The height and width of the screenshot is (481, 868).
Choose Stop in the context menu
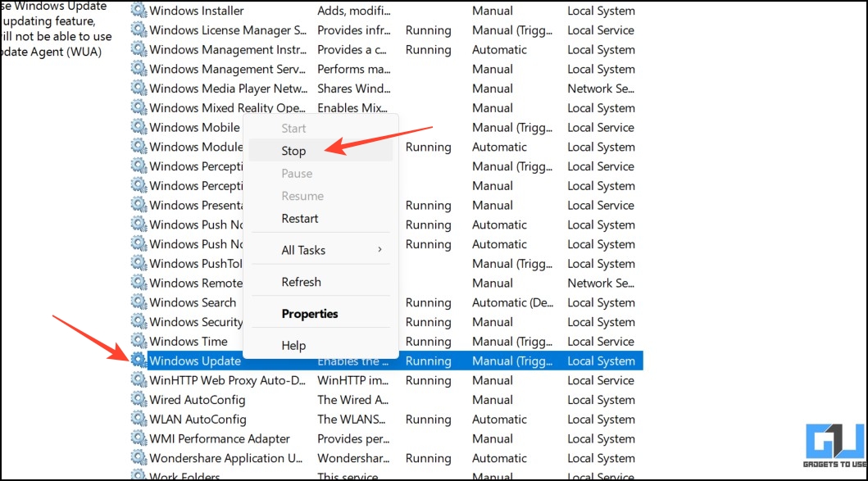320,151
